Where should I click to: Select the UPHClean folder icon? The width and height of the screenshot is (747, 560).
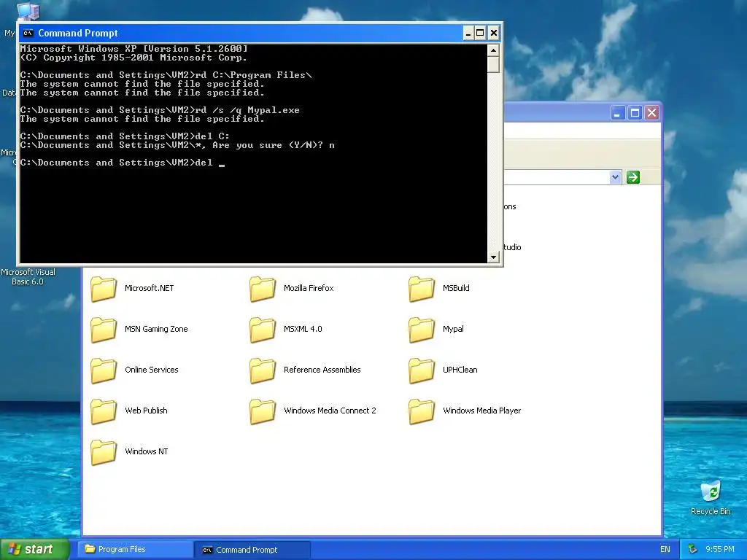coord(422,370)
